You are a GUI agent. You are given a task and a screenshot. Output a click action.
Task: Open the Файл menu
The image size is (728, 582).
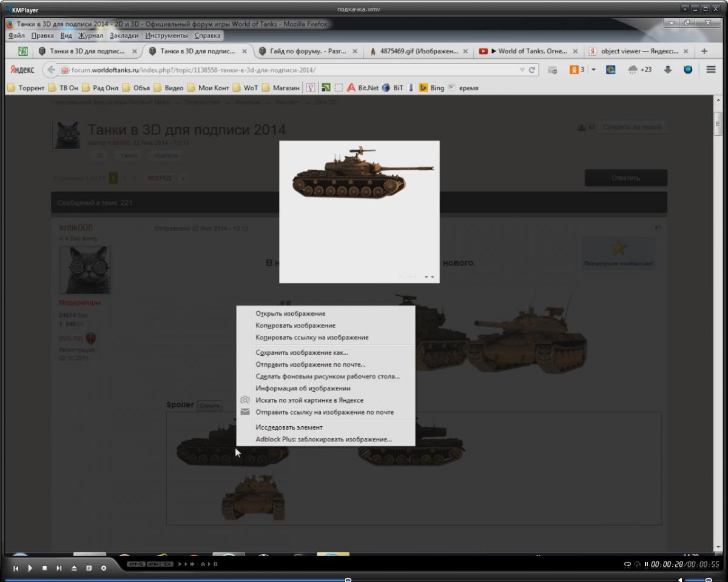pyautogui.click(x=16, y=35)
